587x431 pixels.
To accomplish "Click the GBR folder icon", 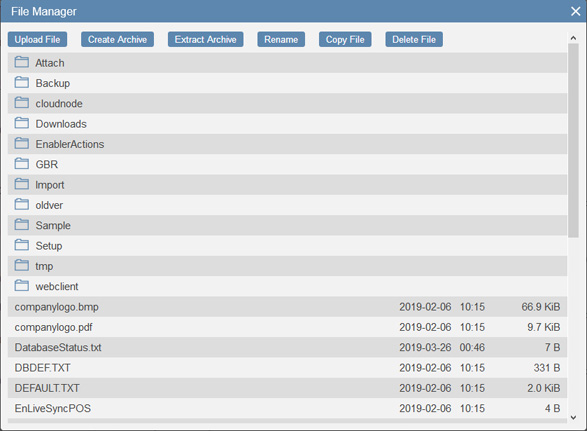I will 22,164.
